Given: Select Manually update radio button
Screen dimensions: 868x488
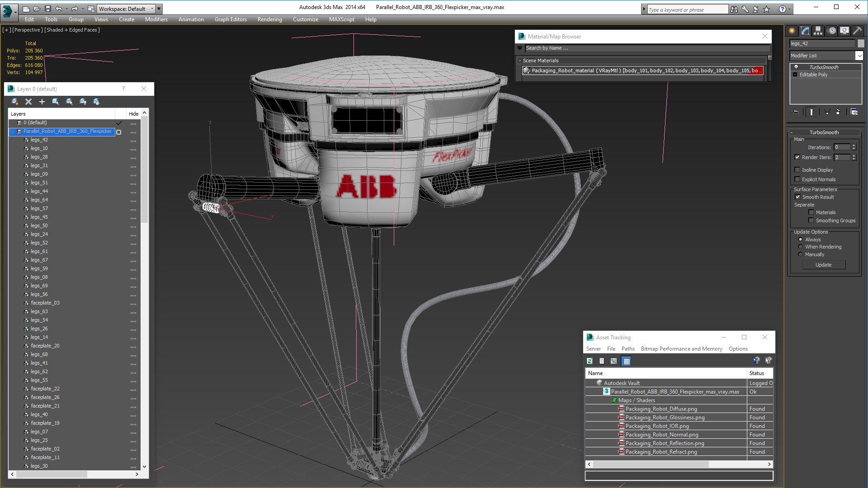Looking at the screenshot, I should [800, 254].
